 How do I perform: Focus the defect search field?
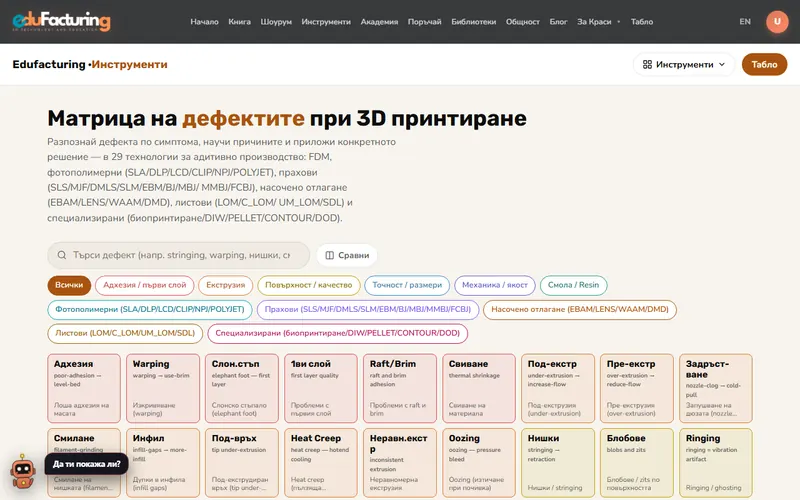coord(179,255)
